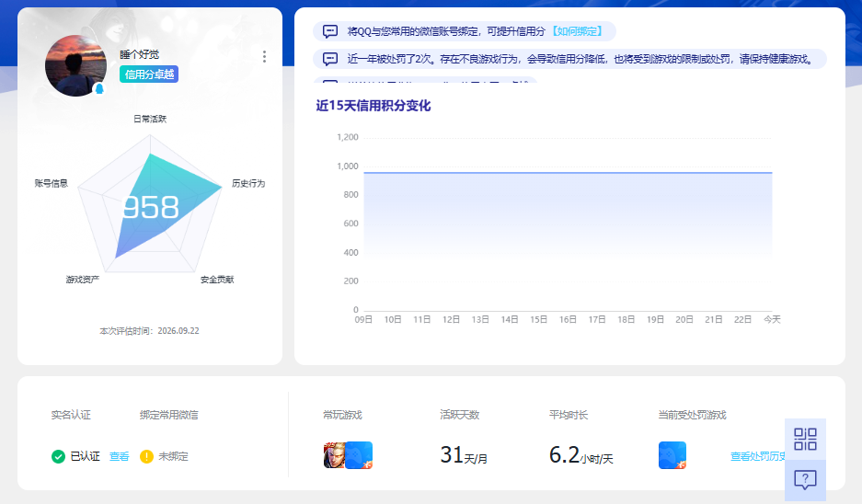
Task: Click the 09日 label on chart axis
Action: [363, 319]
